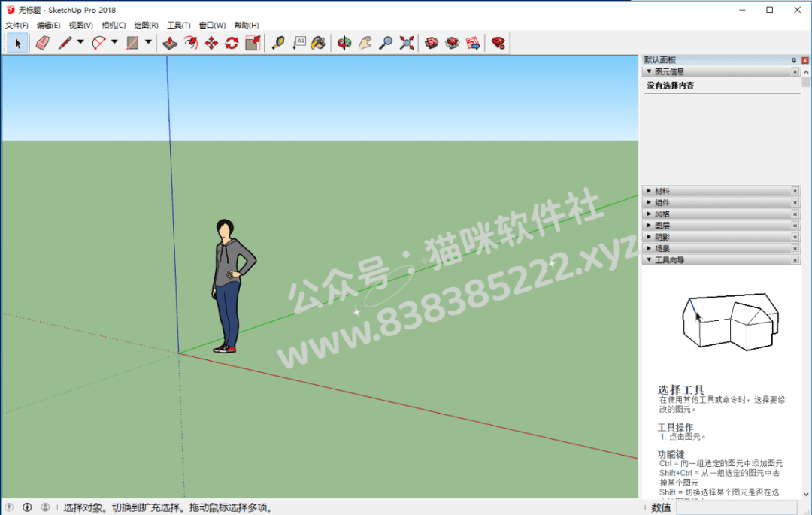Select the Text label tool

[299, 43]
